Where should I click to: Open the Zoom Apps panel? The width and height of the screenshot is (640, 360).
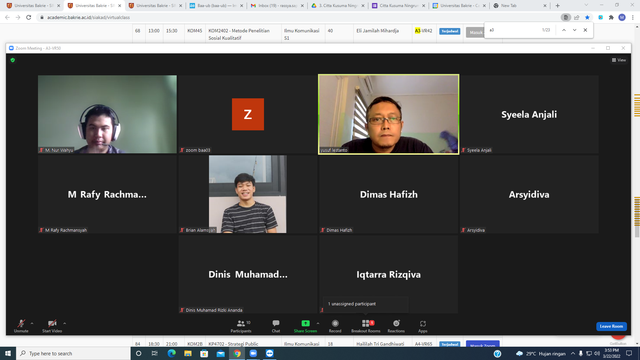point(422,326)
